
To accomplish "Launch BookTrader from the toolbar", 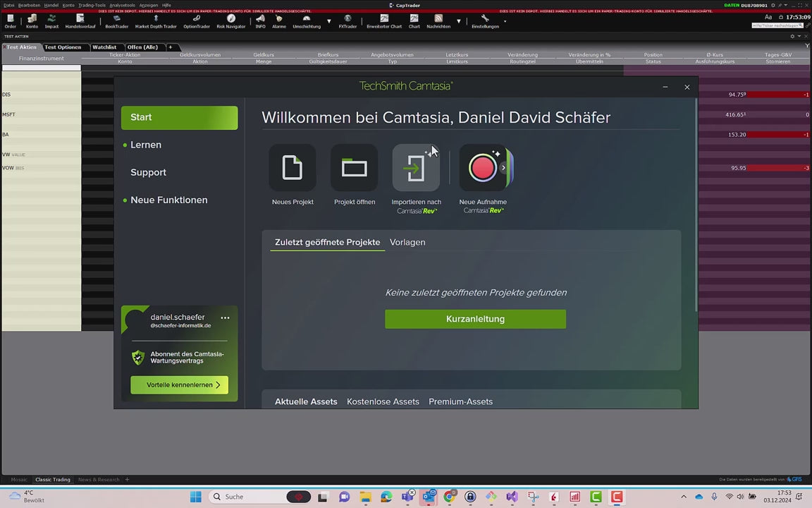I will [116, 21].
